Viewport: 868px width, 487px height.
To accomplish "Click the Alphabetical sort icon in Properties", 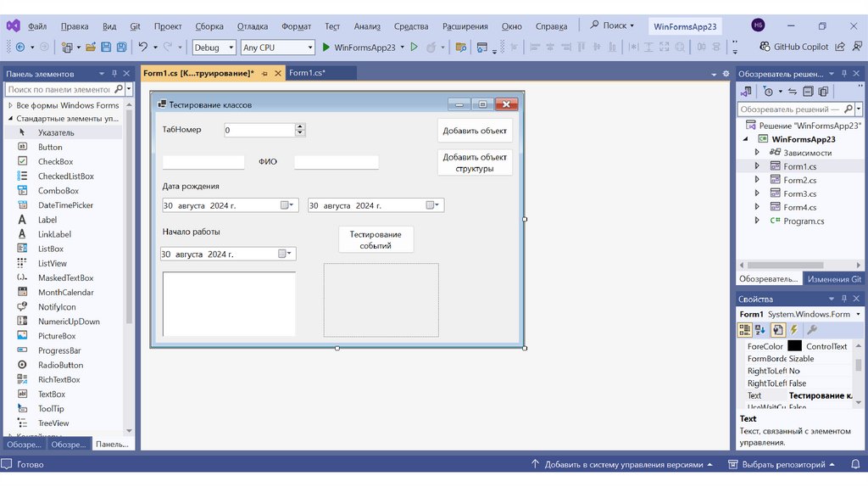I will coord(760,330).
